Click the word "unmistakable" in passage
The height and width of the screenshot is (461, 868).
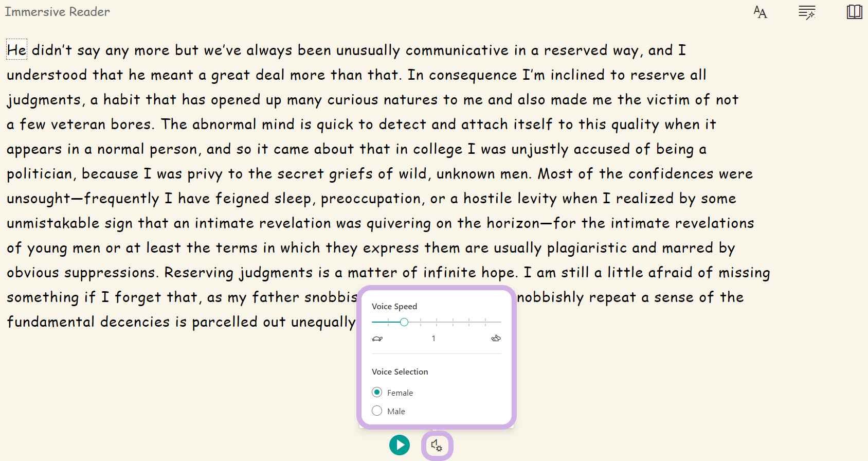[x=53, y=223]
